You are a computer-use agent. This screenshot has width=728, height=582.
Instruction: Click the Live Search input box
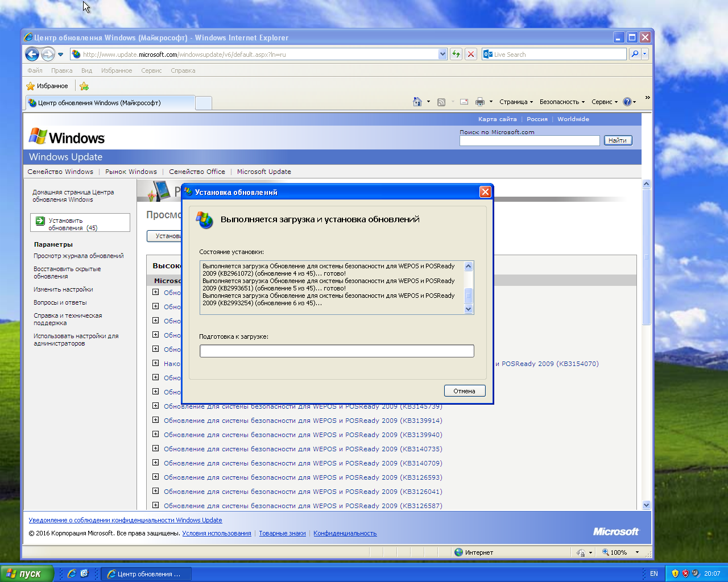[x=555, y=54]
